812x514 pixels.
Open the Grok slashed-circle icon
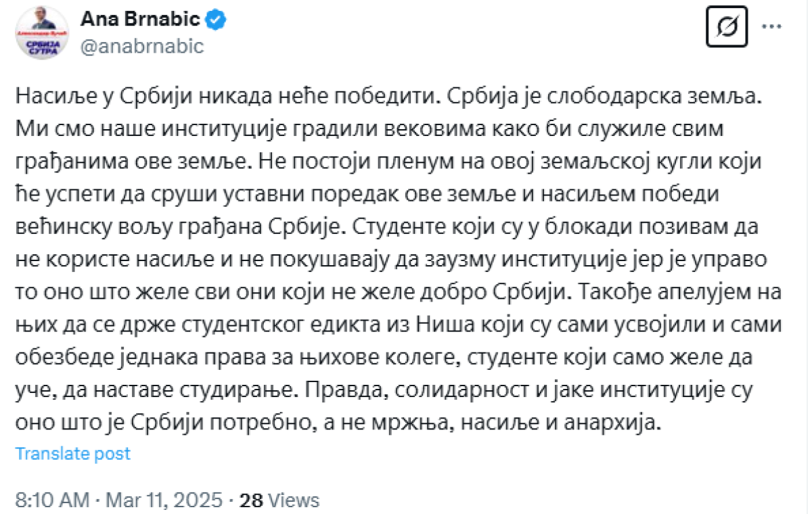click(726, 26)
